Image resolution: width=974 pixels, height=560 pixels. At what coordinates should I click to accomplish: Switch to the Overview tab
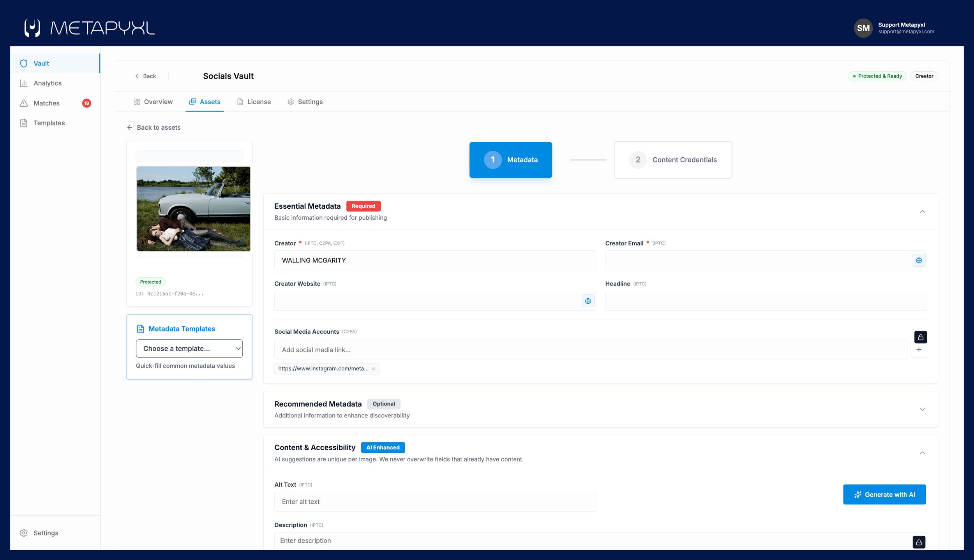coord(153,102)
